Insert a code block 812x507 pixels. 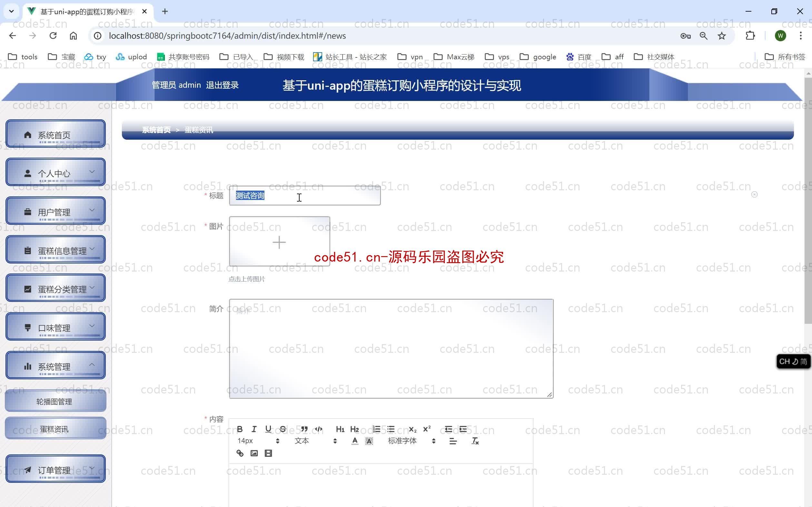(319, 429)
